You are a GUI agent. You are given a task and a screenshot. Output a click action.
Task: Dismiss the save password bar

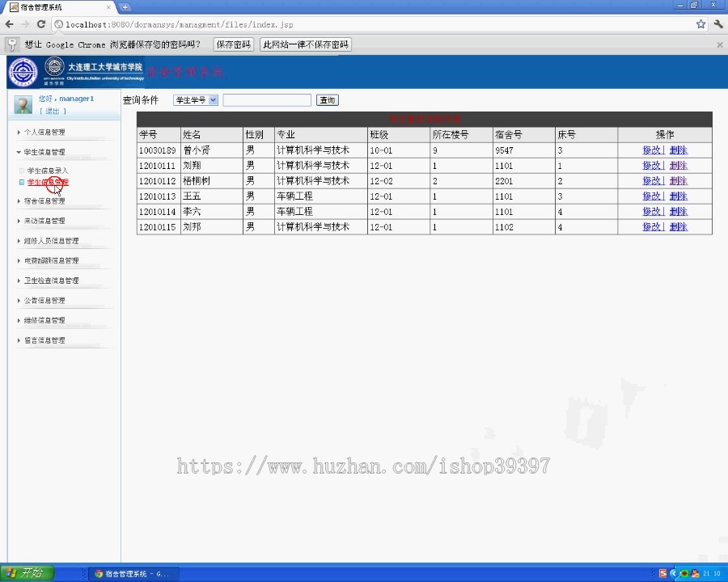(720, 44)
